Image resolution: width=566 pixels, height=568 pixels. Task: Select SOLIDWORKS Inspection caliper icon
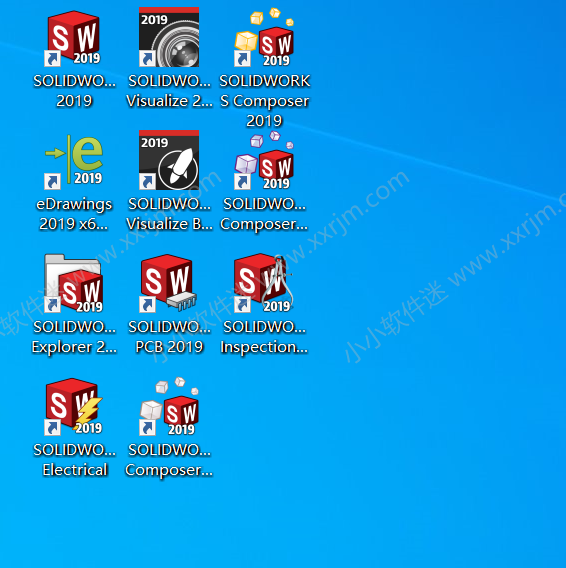pos(264,283)
